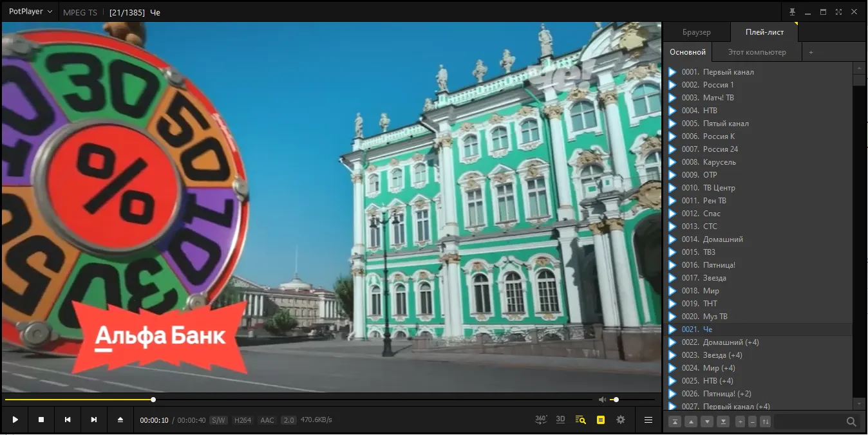Toggle the yellow playlist panel button
Image resolution: width=868 pixels, height=435 pixels.
tap(601, 420)
